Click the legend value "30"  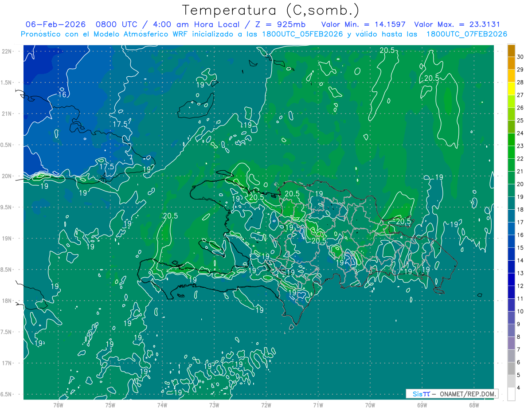520,57
